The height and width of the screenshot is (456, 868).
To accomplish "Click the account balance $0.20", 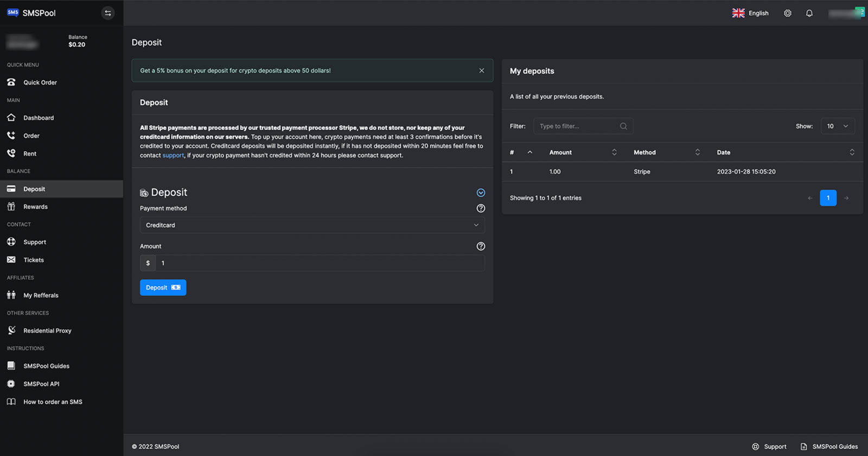I will [x=76, y=44].
